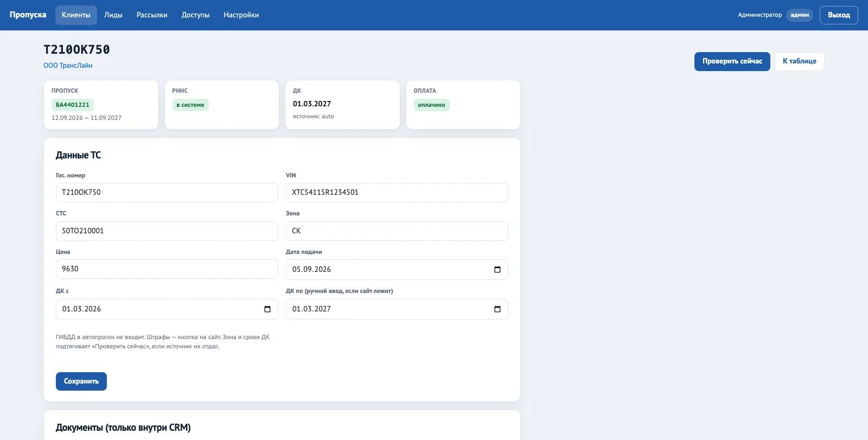The height and width of the screenshot is (440, 868).
Task: Edit the Дата подачи date 05.09.2026
Action: pyautogui.click(x=397, y=270)
